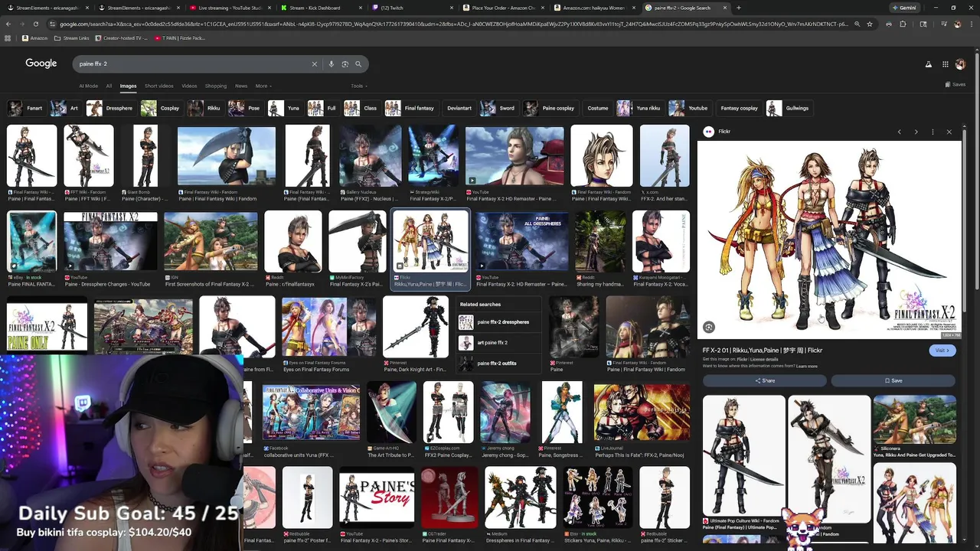This screenshot has width=980, height=551.
Task: Filter images by Gullwings chip
Action: pos(789,109)
